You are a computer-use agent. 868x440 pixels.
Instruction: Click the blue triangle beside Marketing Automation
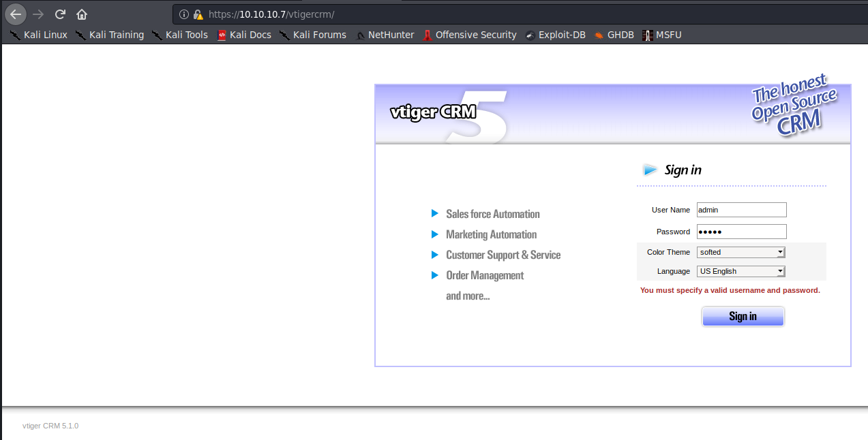click(435, 234)
